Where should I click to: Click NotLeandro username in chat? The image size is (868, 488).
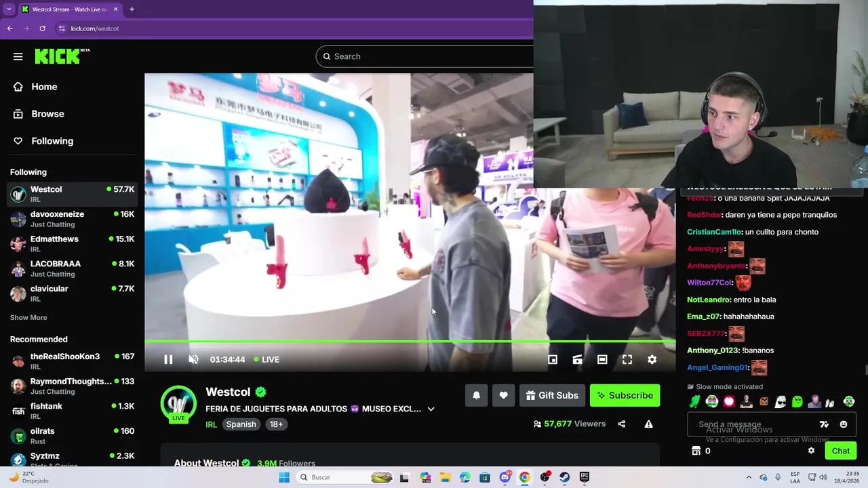[709, 300]
